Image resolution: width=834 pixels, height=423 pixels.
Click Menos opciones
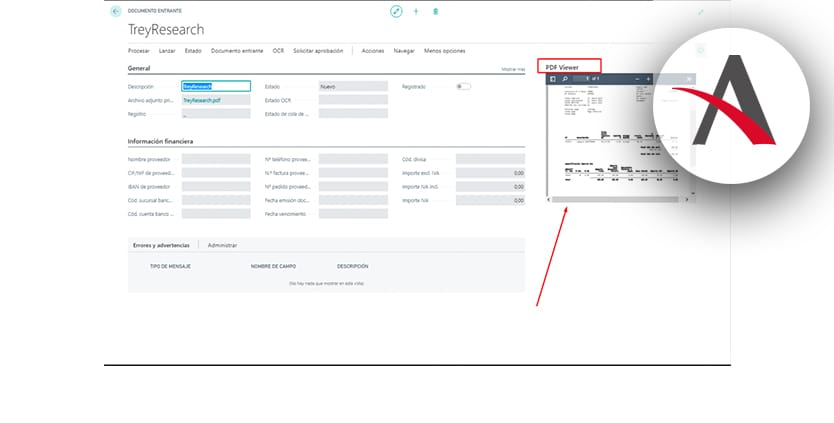[x=445, y=51]
